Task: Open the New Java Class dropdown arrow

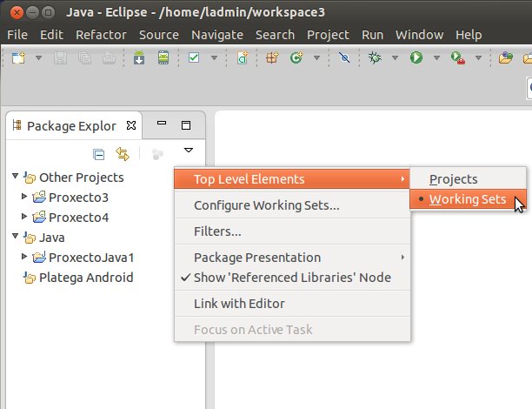Action: 317,58
